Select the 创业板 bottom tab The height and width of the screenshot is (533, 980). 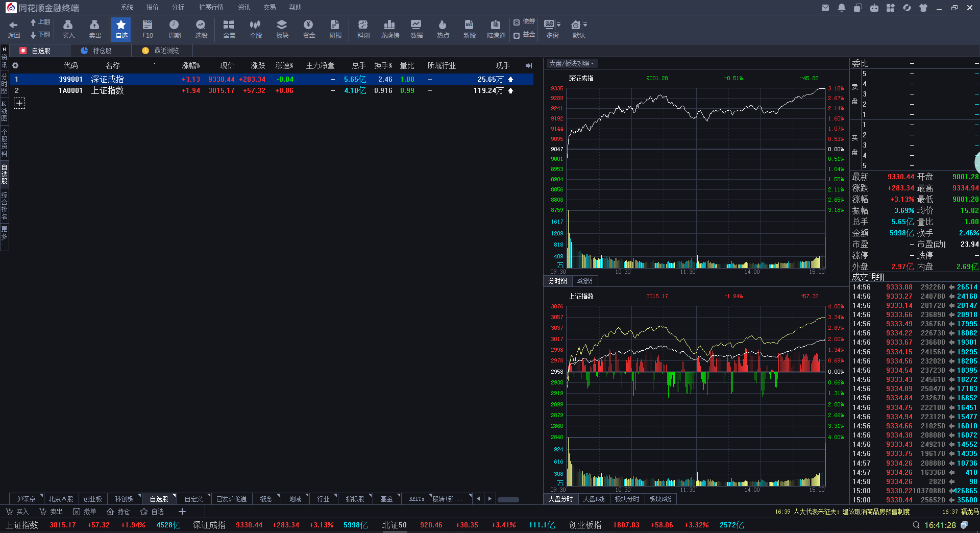pos(93,499)
